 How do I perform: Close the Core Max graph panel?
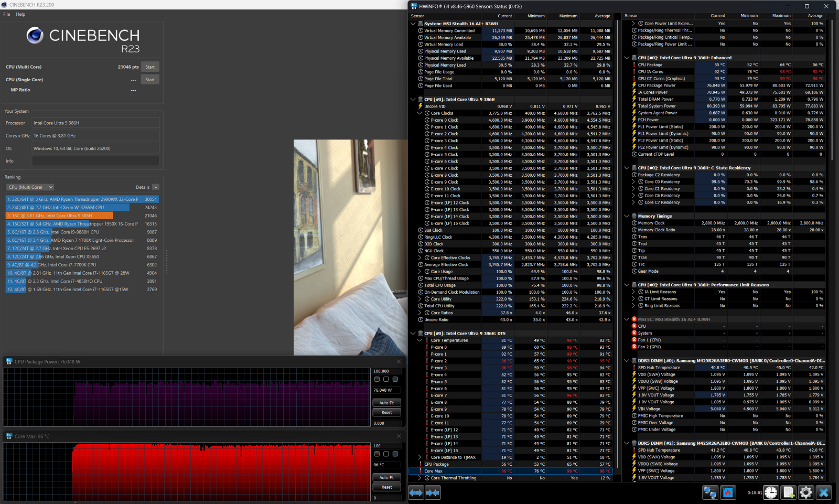[x=399, y=436]
